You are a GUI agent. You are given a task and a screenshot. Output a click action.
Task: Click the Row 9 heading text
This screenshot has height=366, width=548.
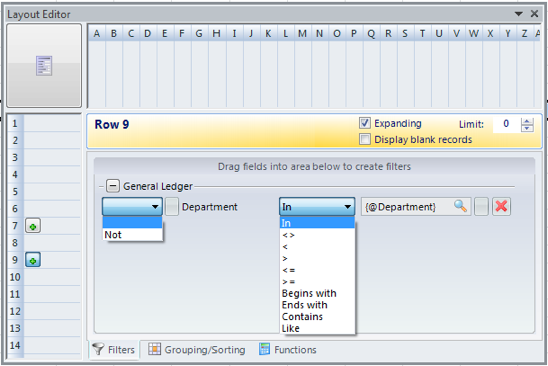(112, 124)
